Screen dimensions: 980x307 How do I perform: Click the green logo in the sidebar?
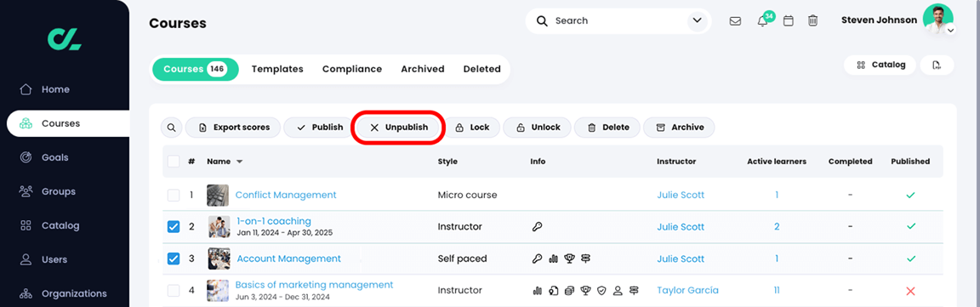pos(65,39)
